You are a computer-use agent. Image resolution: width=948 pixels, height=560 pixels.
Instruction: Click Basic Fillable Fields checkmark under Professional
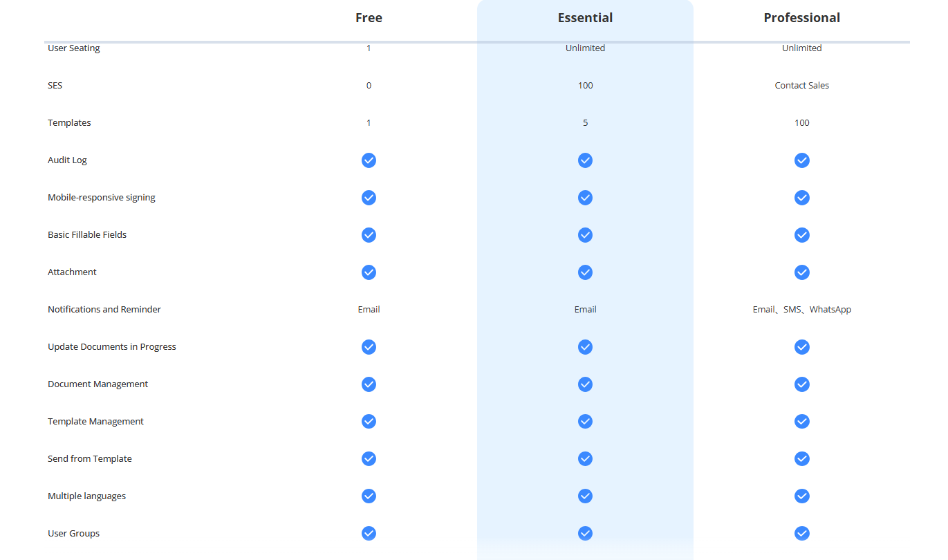pyautogui.click(x=801, y=235)
